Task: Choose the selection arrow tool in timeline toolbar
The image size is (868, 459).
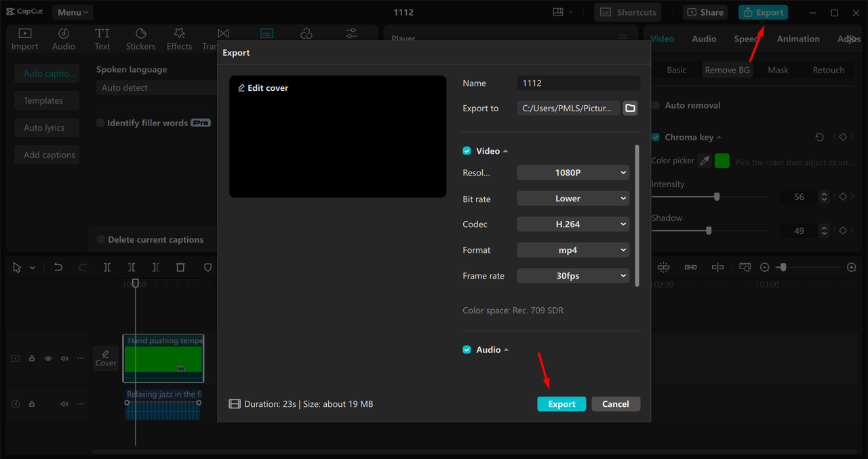Action: pyautogui.click(x=17, y=268)
